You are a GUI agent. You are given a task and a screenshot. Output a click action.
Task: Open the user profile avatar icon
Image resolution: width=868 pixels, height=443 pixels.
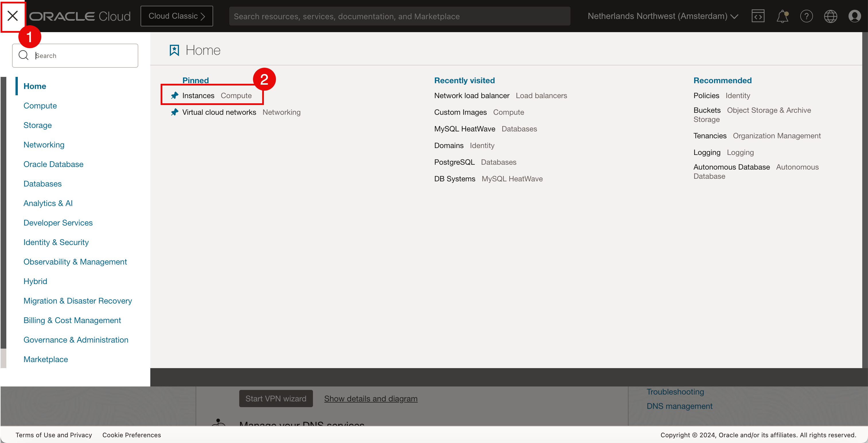tap(855, 16)
